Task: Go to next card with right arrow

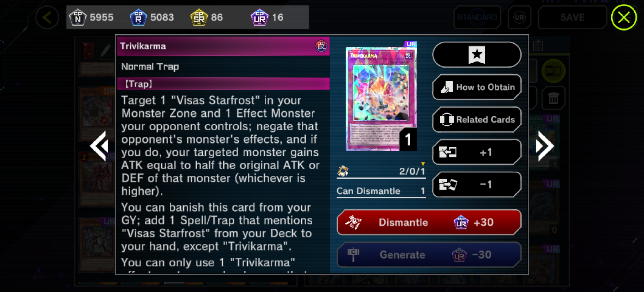Action: tap(545, 146)
